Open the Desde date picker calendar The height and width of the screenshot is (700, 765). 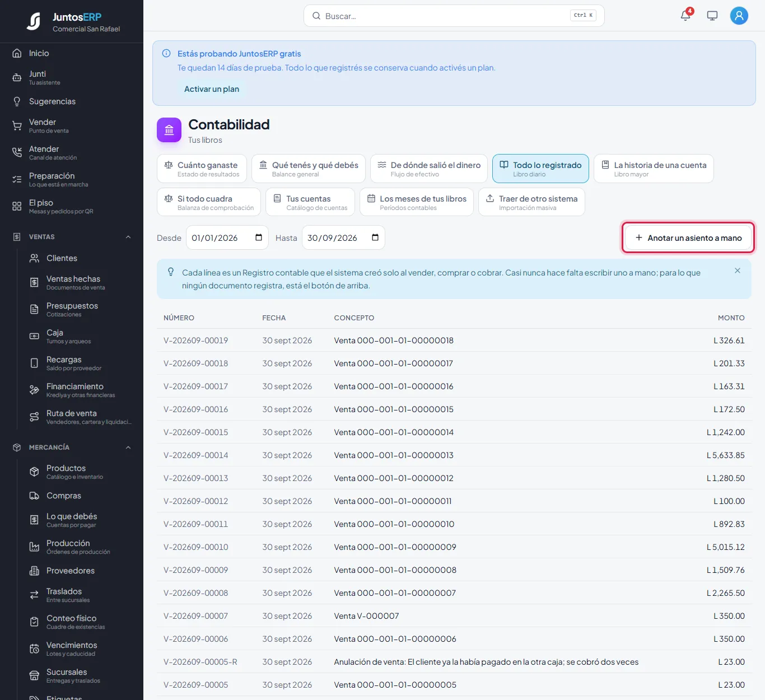tap(259, 237)
